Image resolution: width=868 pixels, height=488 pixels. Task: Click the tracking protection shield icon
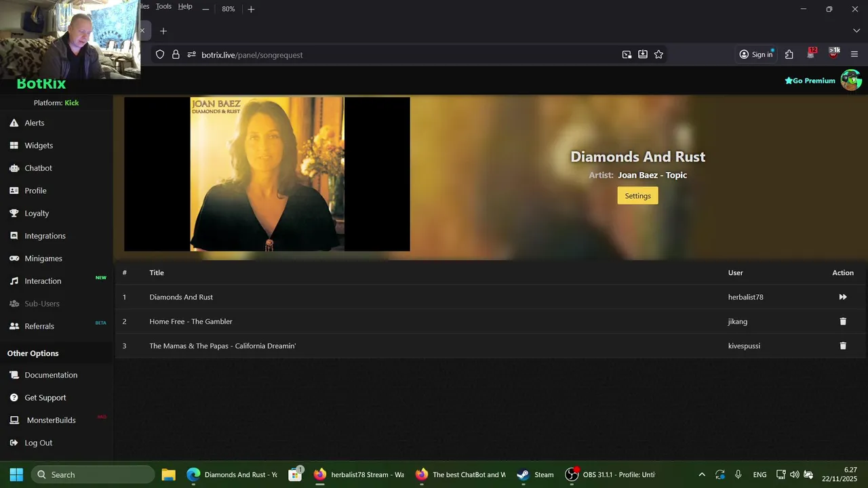click(160, 55)
